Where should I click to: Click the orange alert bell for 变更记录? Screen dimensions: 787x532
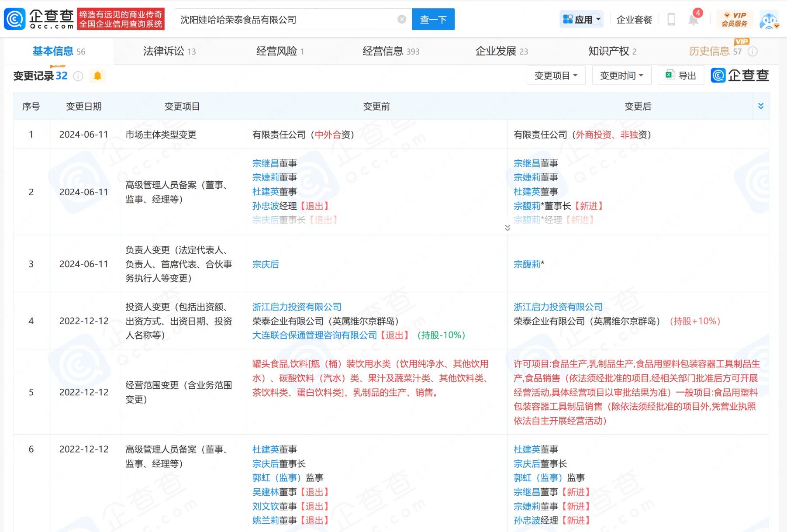point(97,76)
